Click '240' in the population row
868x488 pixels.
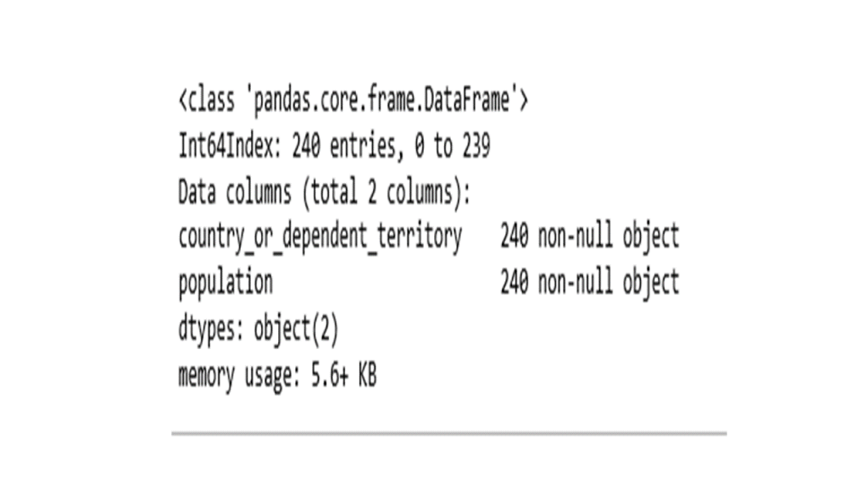[x=515, y=282]
